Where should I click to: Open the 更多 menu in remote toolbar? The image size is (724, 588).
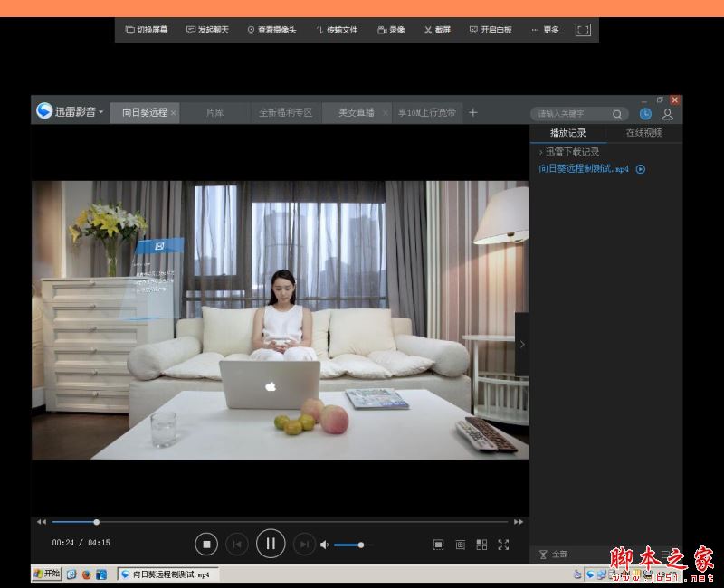click(x=546, y=30)
